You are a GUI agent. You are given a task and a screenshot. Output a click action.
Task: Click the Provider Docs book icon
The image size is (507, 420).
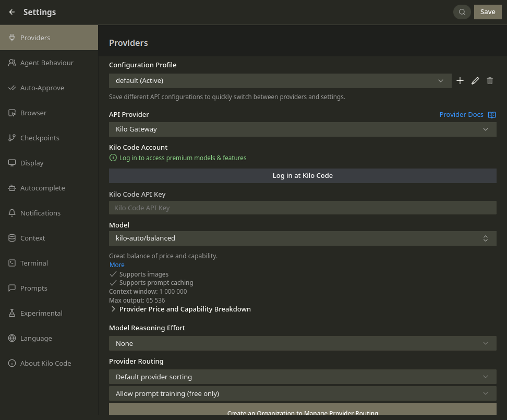pyautogui.click(x=492, y=115)
